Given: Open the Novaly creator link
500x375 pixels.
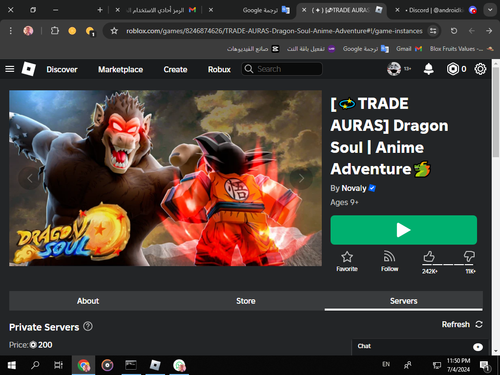Looking at the screenshot, I should coord(353,188).
